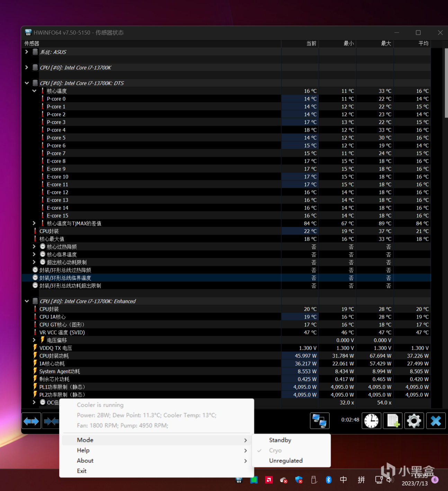Select the 剩余芯片功耗 row
Image resolution: width=448 pixels, height=491 pixels.
pos(226,379)
